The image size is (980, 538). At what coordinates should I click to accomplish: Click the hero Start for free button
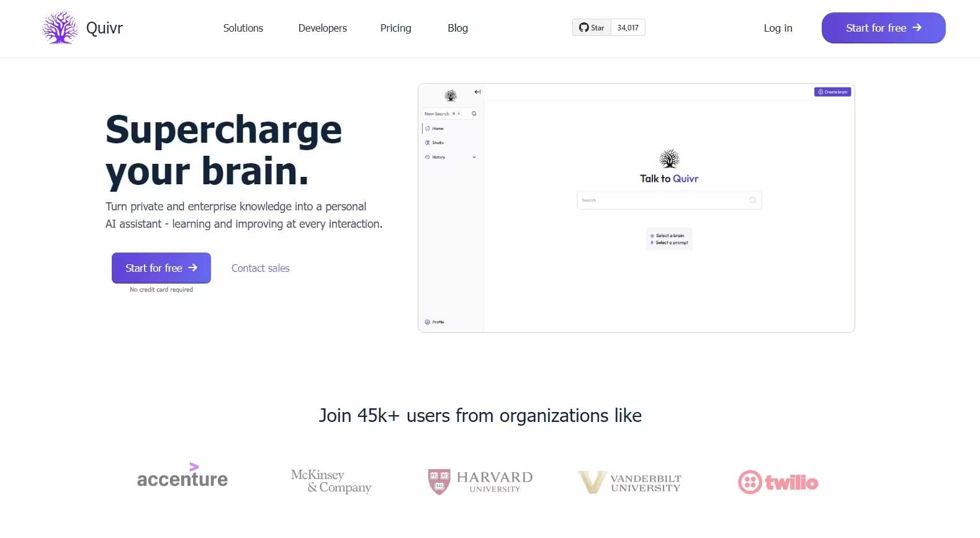point(161,268)
